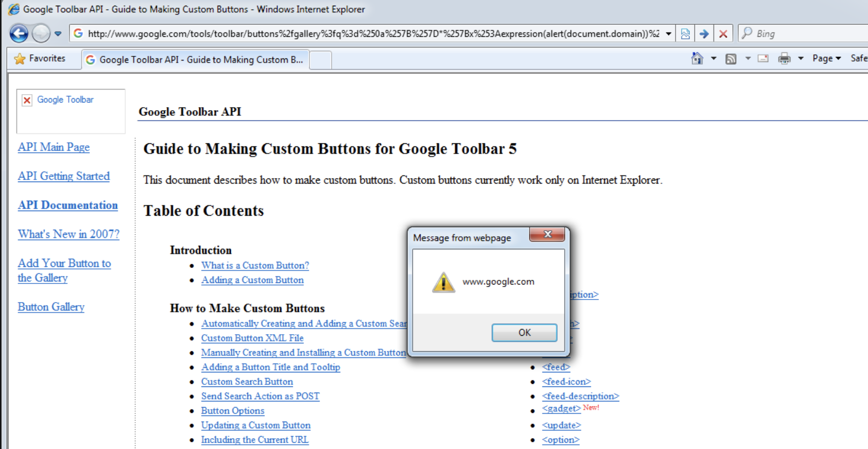Open the API Main Page link
This screenshot has height=449, width=868.
(x=54, y=147)
